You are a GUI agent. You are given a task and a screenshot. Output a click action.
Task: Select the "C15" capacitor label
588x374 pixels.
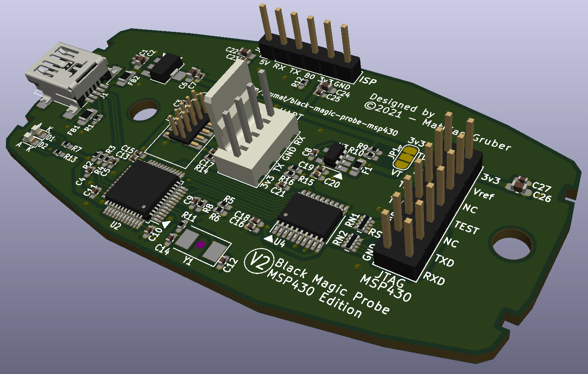tap(127, 149)
